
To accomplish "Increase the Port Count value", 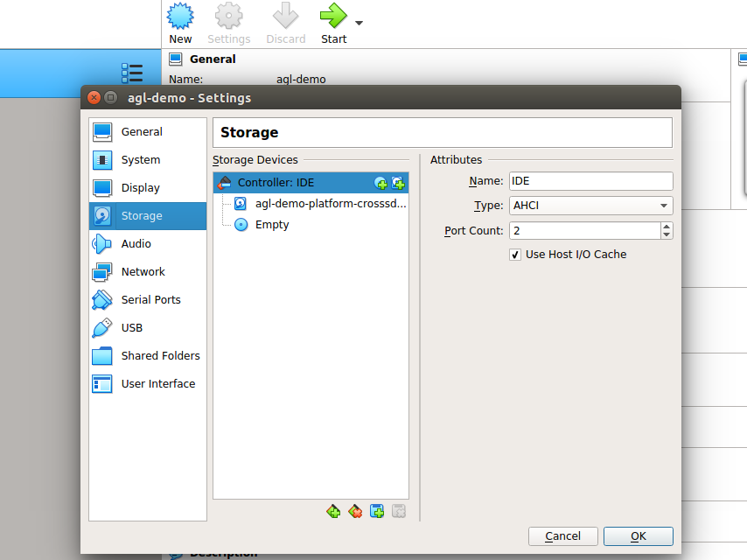I will pos(667,227).
